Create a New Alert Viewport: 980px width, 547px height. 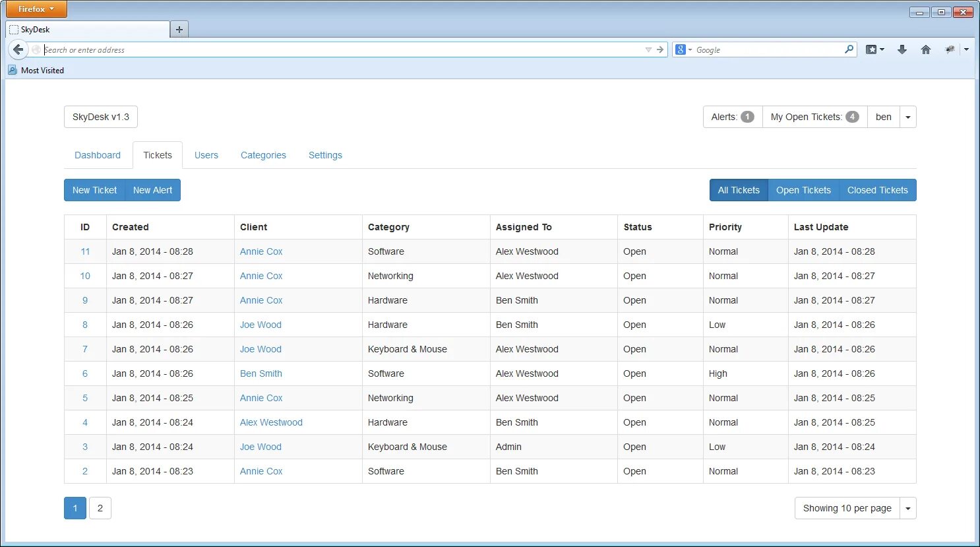point(152,190)
